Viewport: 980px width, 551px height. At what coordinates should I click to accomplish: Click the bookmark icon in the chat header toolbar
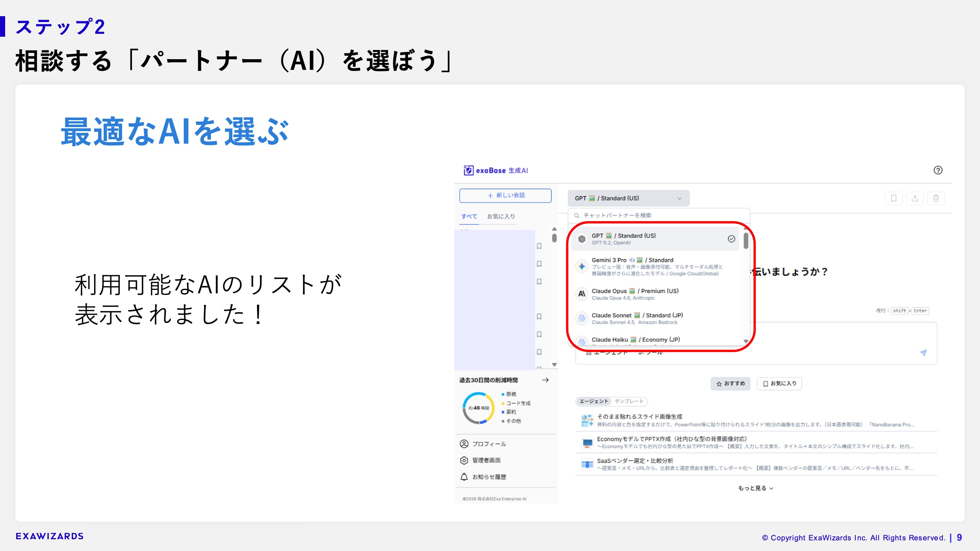click(894, 198)
